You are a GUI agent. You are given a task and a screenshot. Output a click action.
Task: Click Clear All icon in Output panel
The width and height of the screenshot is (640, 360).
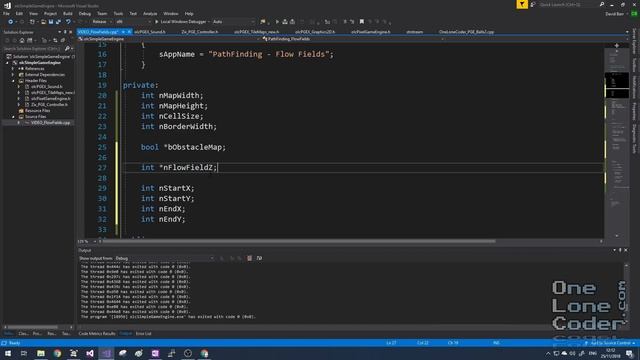click(249, 258)
